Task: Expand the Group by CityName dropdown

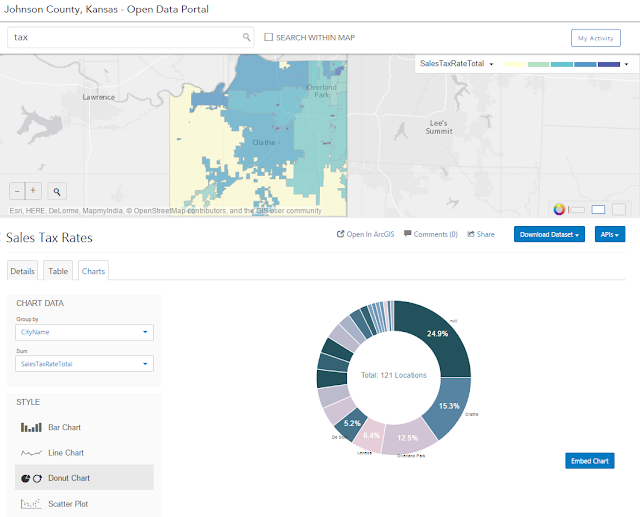Action: click(84, 332)
